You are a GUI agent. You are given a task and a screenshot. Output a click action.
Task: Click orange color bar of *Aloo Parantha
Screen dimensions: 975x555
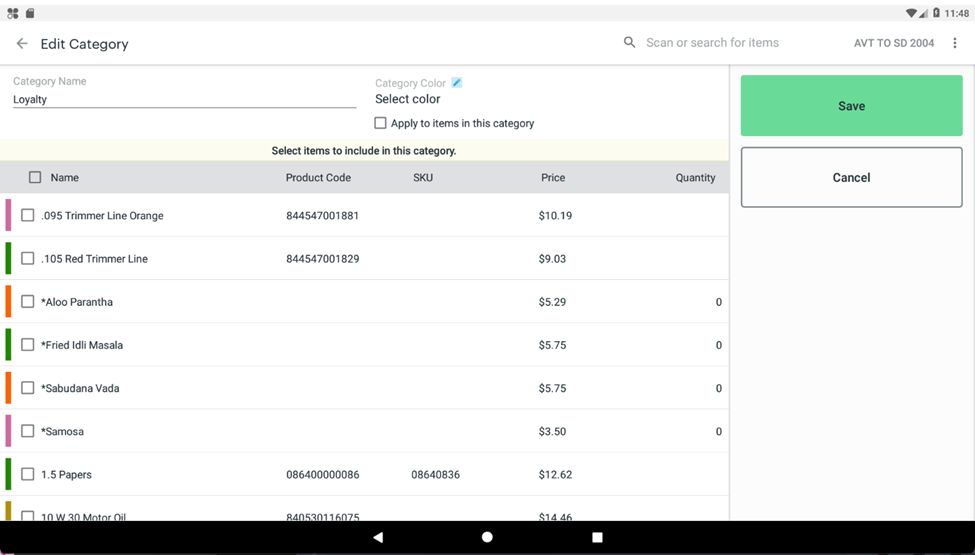[8, 301]
